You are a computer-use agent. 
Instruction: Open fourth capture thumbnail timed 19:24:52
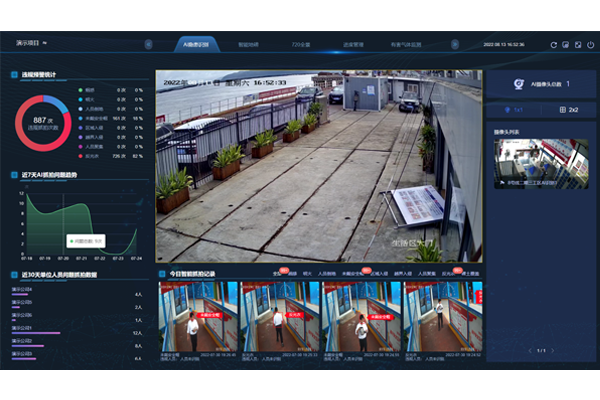(x=443, y=317)
